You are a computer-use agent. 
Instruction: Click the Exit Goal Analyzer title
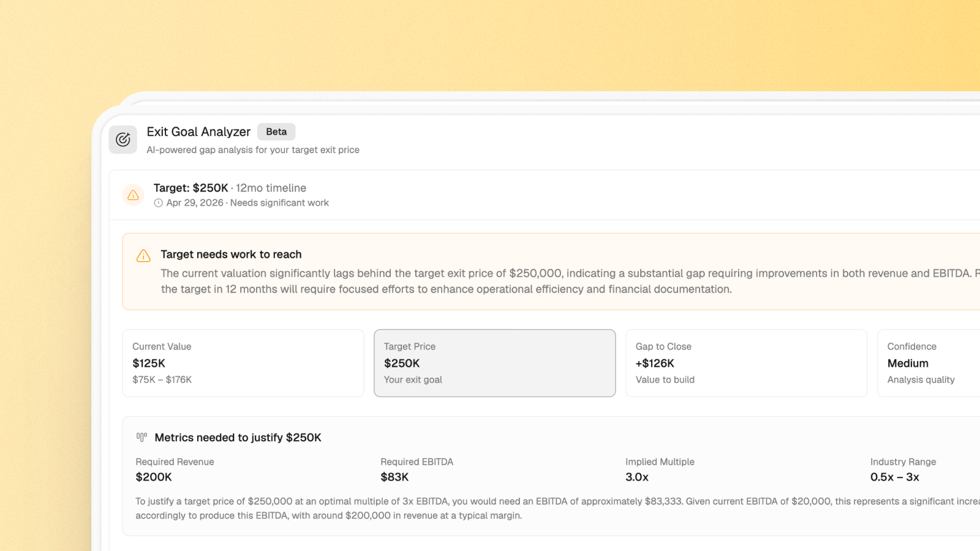click(198, 132)
